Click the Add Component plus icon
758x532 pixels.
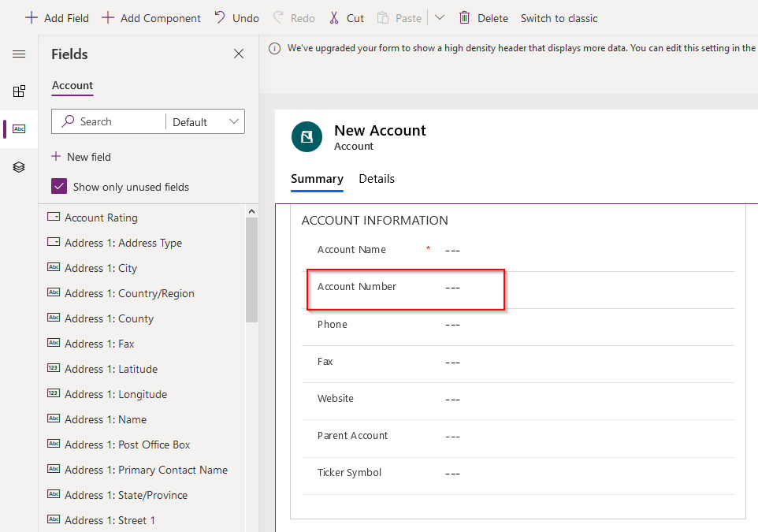(x=108, y=17)
